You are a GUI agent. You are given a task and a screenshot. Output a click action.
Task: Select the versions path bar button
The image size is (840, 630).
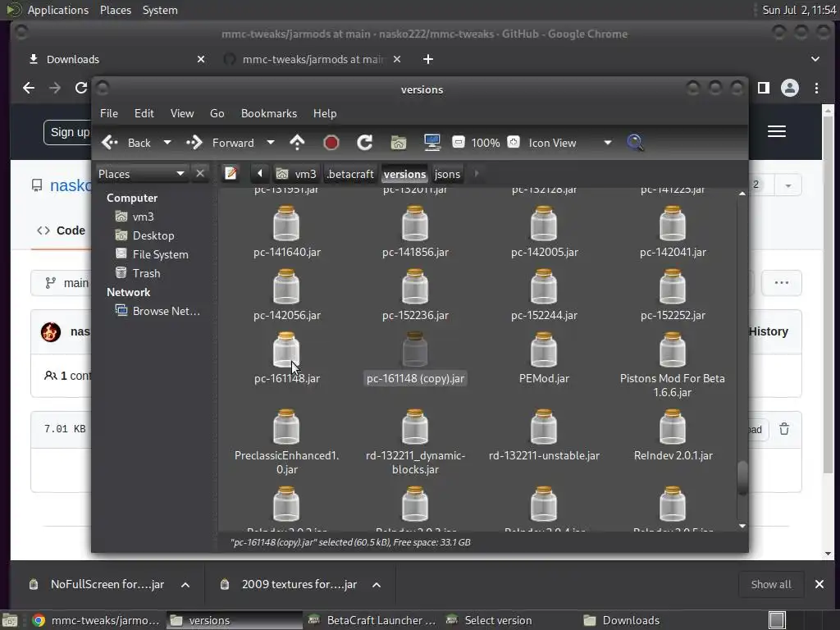click(x=404, y=174)
